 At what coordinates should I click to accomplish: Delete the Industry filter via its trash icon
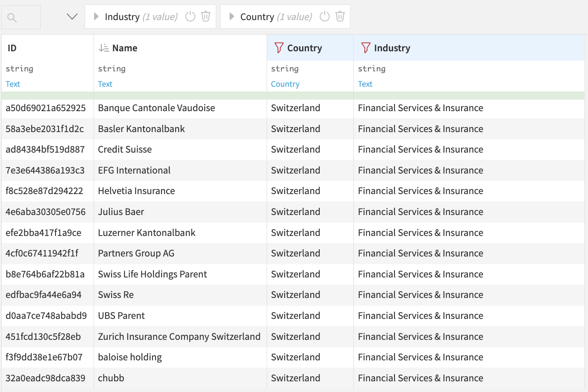click(x=206, y=16)
